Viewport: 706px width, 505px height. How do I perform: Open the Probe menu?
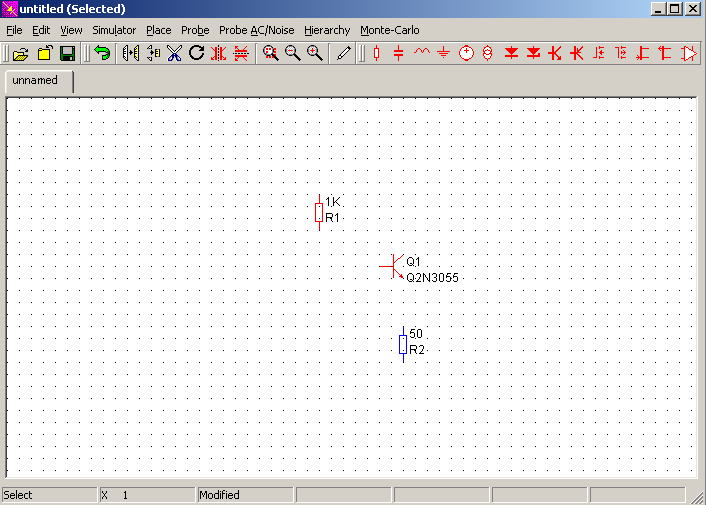coord(195,30)
